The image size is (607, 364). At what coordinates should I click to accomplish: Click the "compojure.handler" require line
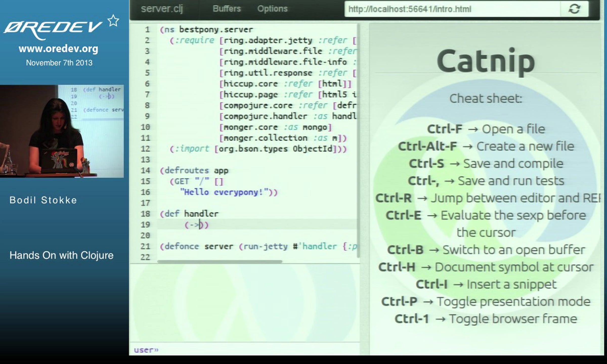click(x=288, y=116)
